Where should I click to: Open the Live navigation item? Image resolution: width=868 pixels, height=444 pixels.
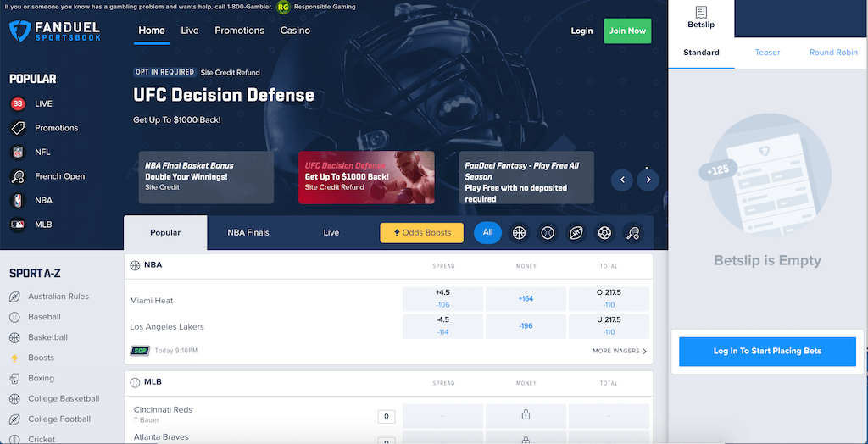189,31
